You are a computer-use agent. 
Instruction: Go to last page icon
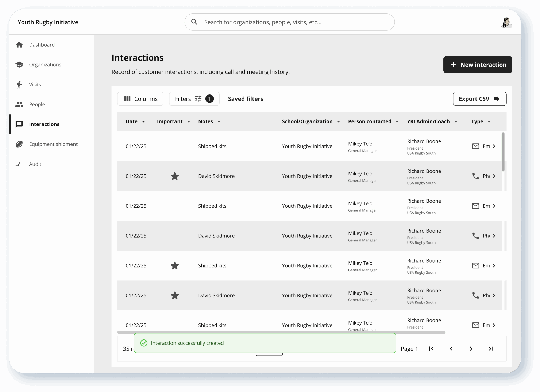pos(491,349)
